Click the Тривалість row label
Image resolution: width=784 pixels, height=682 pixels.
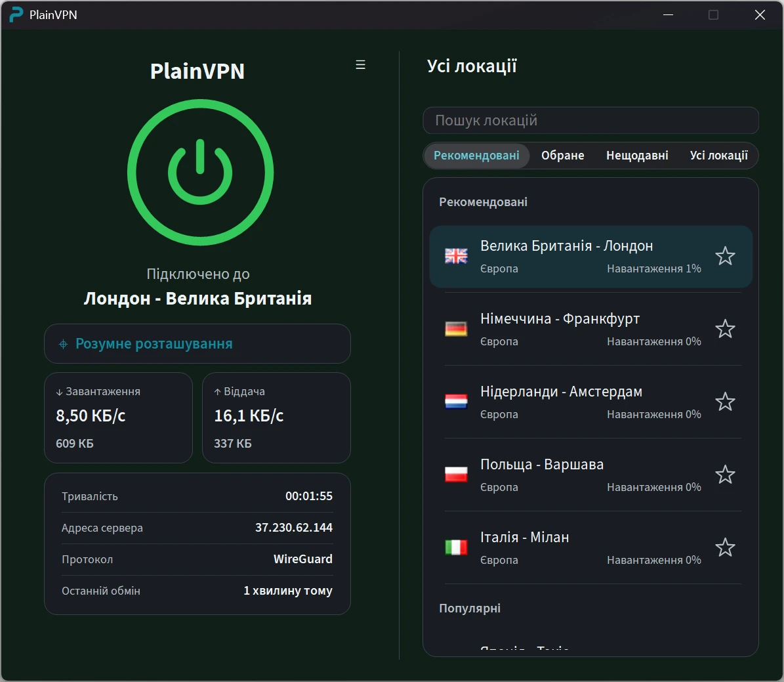89,496
